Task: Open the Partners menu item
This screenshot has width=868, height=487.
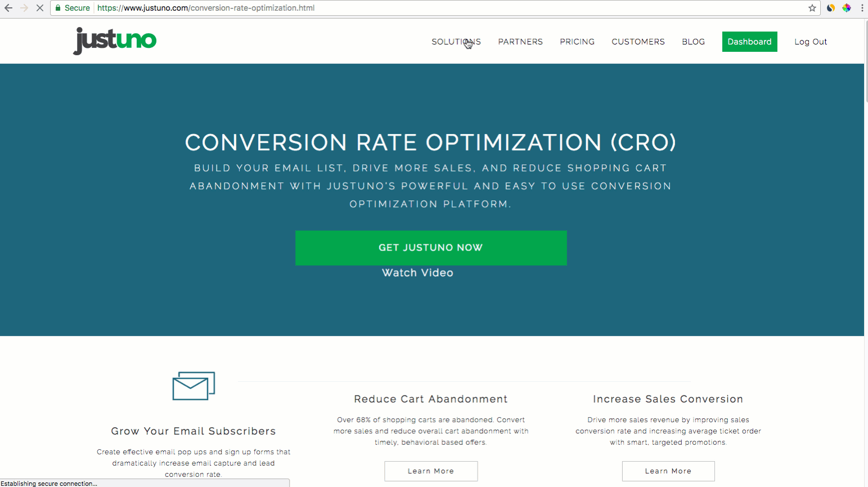Action: click(x=520, y=42)
